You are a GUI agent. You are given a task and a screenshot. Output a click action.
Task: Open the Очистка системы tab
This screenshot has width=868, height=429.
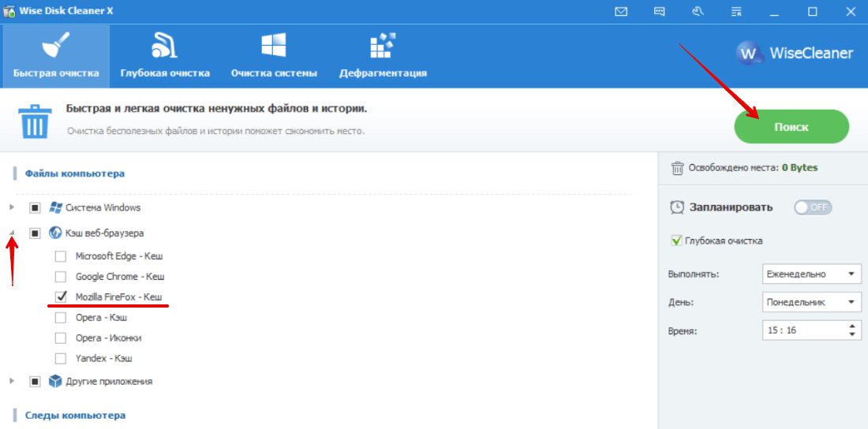click(x=274, y=56)
